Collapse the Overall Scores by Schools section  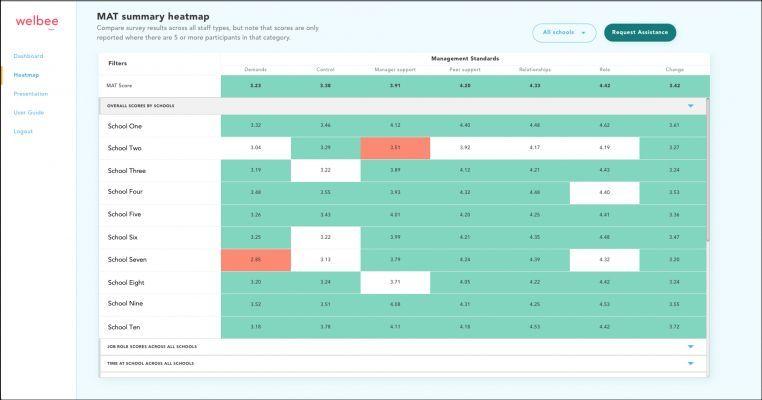point(691,106)
